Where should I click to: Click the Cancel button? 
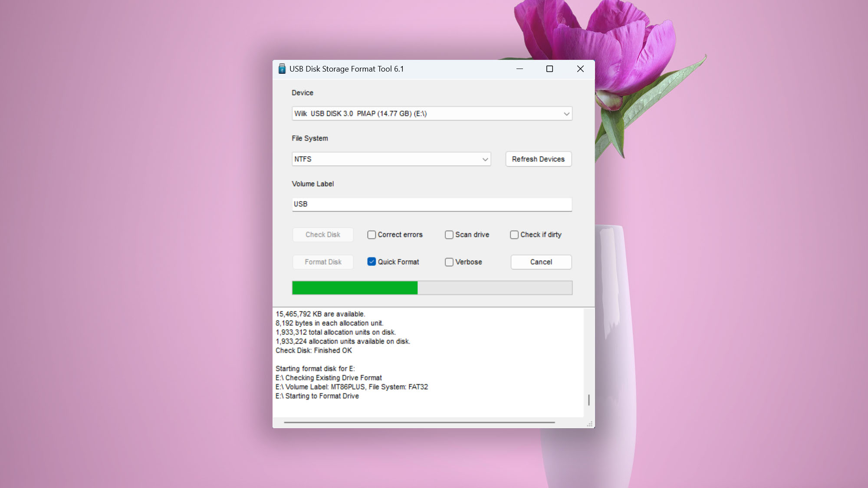point(541,262)
